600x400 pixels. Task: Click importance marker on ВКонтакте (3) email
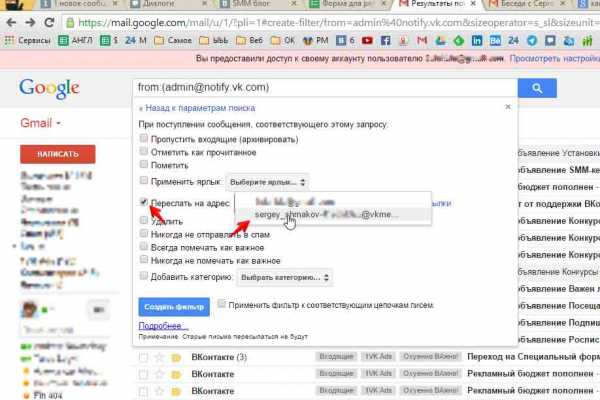tap(176, 358)
